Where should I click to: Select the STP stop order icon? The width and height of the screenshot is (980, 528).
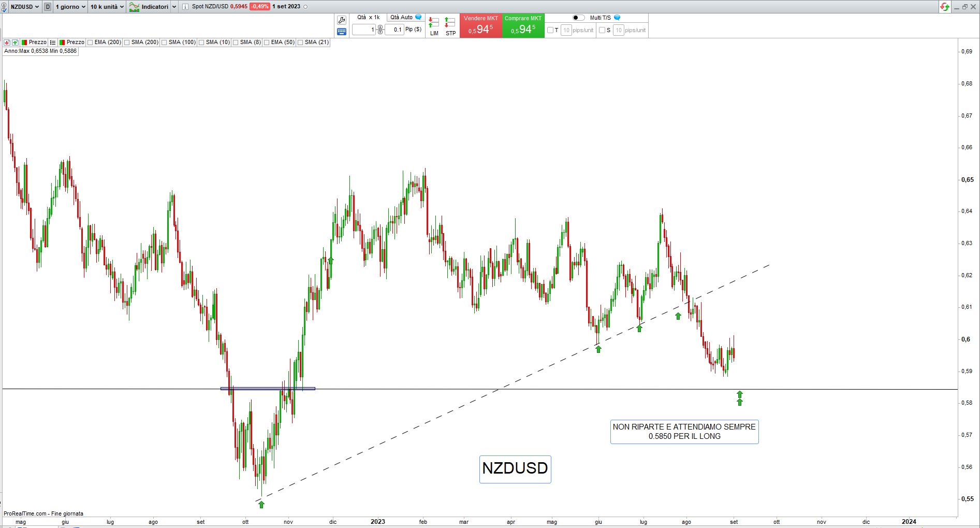pos(450,26)
